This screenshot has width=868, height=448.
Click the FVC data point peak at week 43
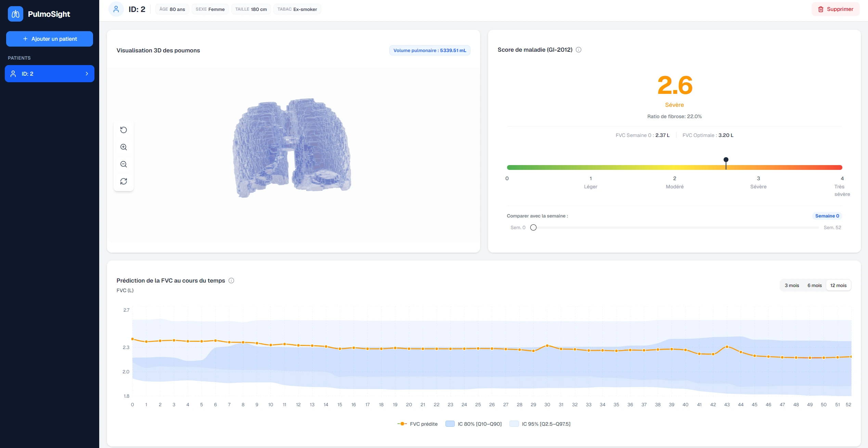pos(727,347)
